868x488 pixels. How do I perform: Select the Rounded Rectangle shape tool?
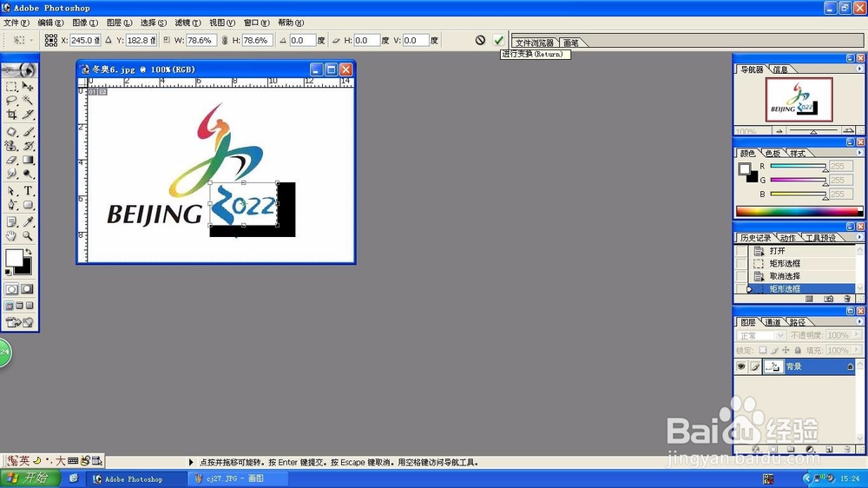click(28, 205)
